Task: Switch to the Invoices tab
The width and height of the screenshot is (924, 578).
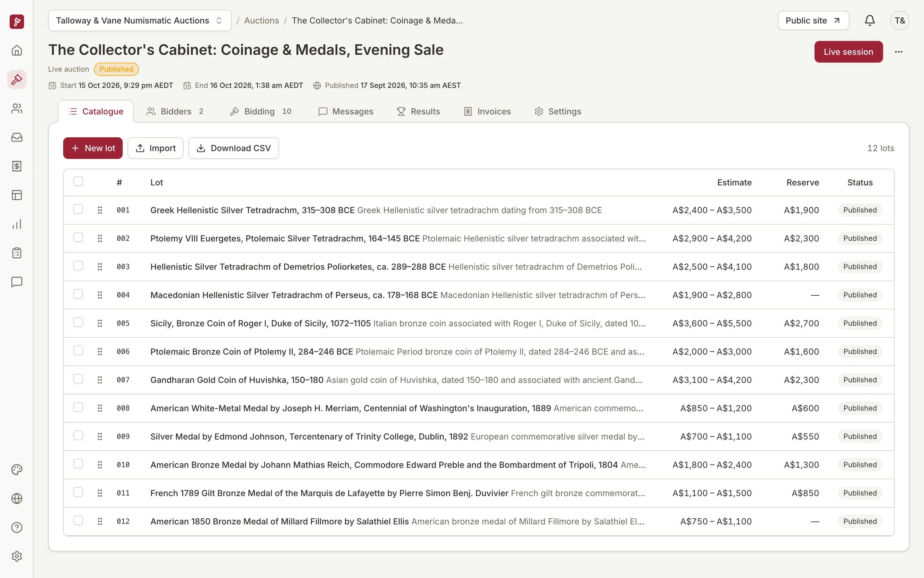Action: pos(487,112)
